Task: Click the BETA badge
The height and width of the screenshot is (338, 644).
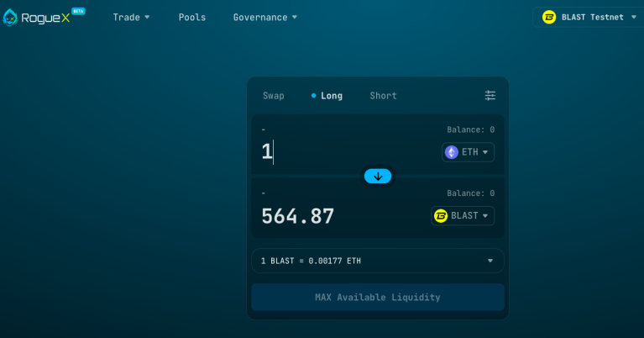Action: (x=78, y=11)
